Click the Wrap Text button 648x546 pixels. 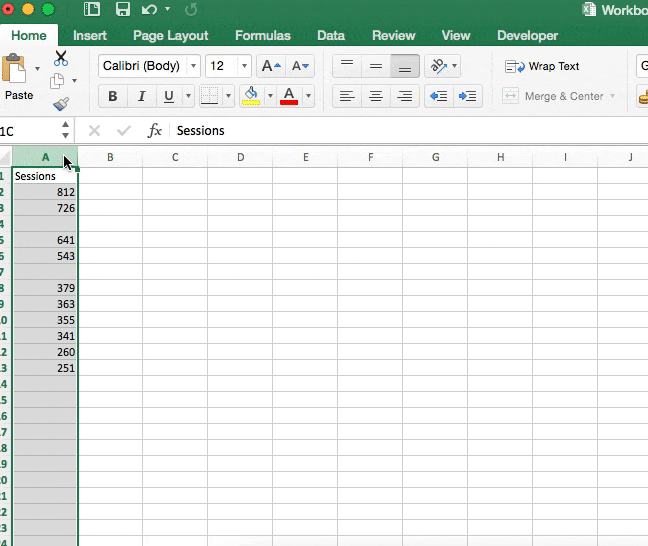(543, 66)
